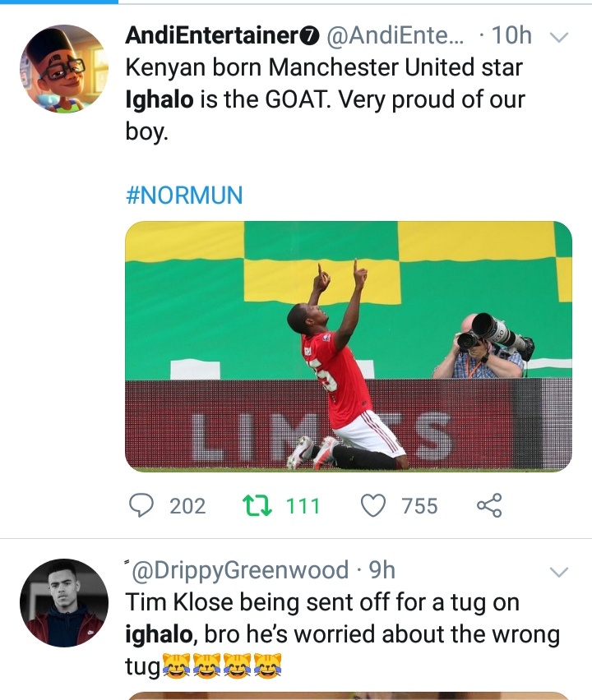This screenshot has width=592, height=700.
Task: View the Ighalo kneeling celebration photo
Action: tap(348, 346)
